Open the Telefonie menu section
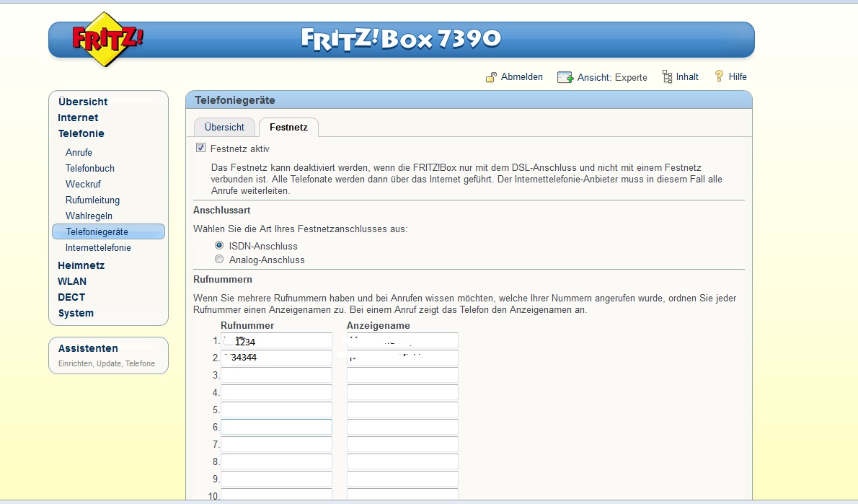 pyautogui.click(x=81, y=133)
